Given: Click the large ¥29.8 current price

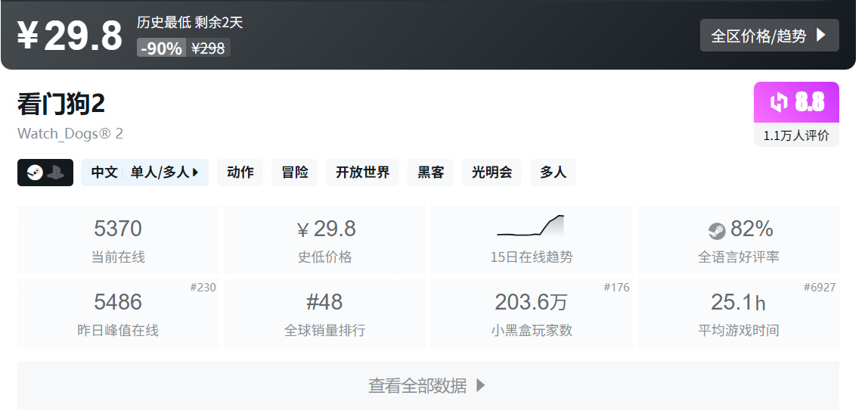Looking at the screenshot, I should [70, 36].
